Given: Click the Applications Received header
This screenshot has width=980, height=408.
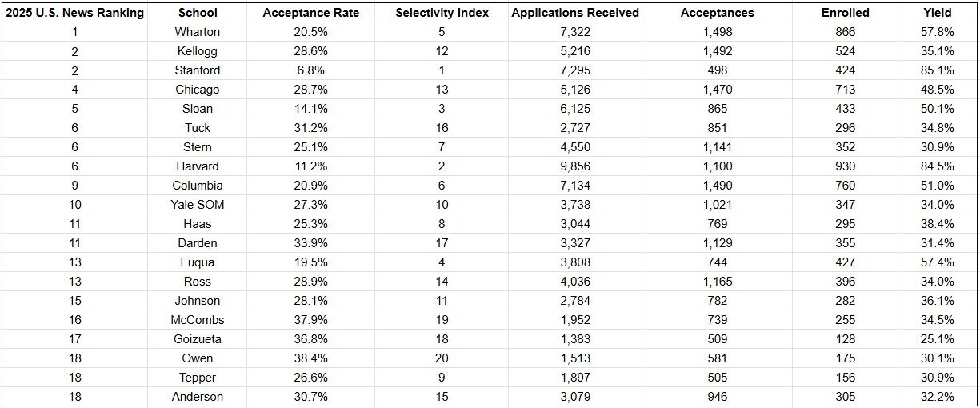Looking at the screenshot, I should 575,13.
